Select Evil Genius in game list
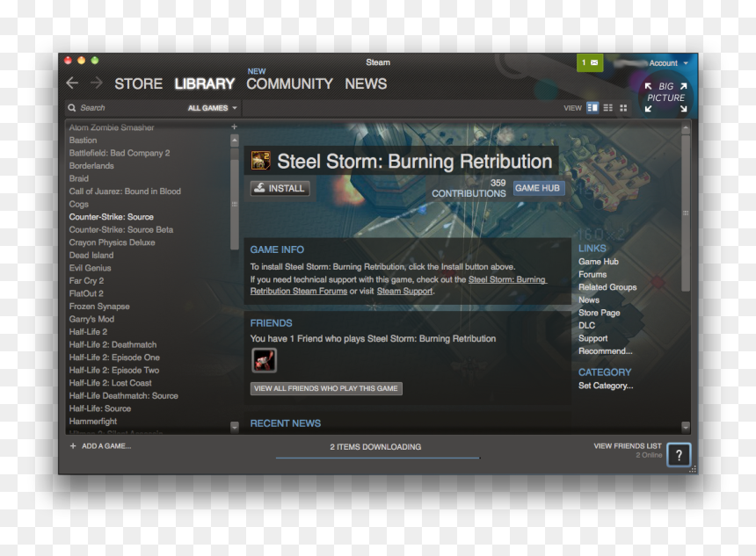This screenshot has height=556, width=756. tap(90, 268)
